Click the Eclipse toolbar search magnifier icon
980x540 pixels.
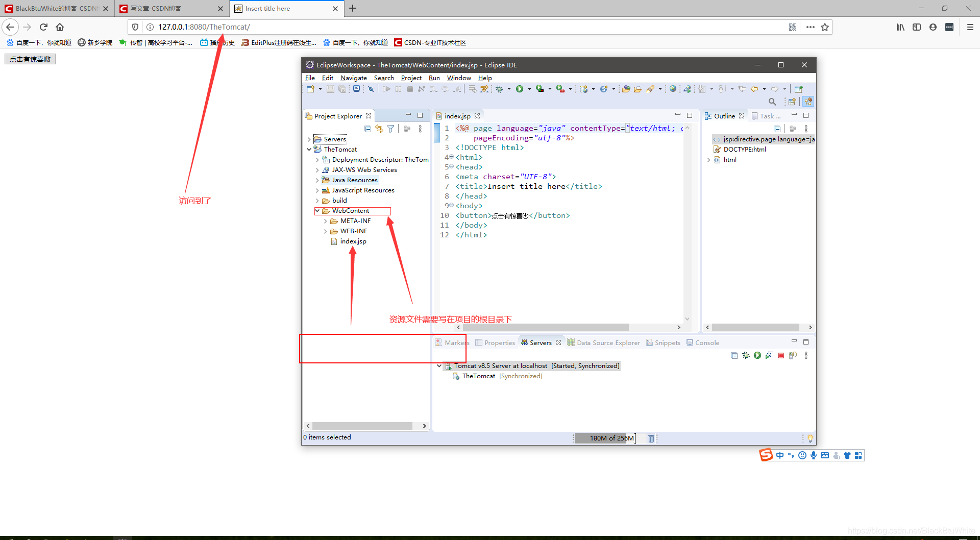pos(772,102)
